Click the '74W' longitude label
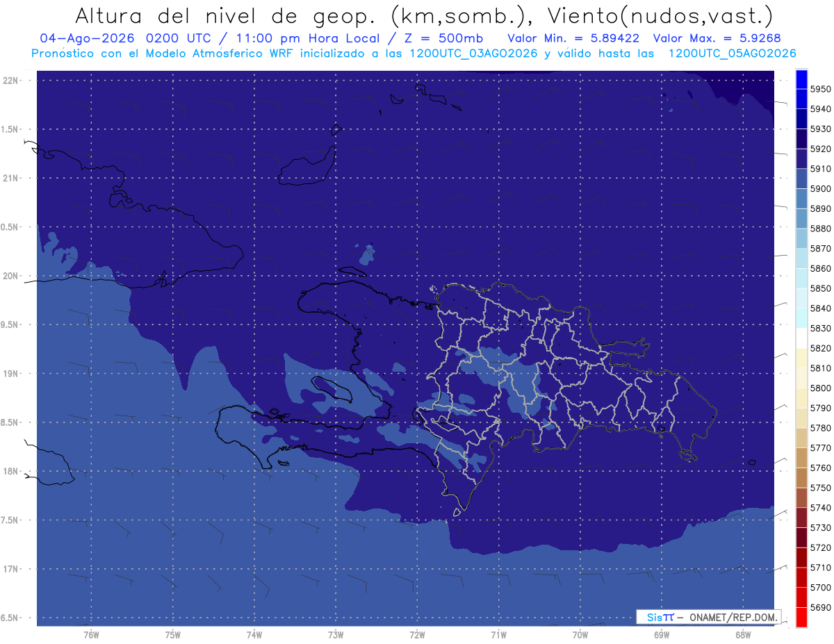The width and height of the screenshot is (834, 644). pos(254,635)
